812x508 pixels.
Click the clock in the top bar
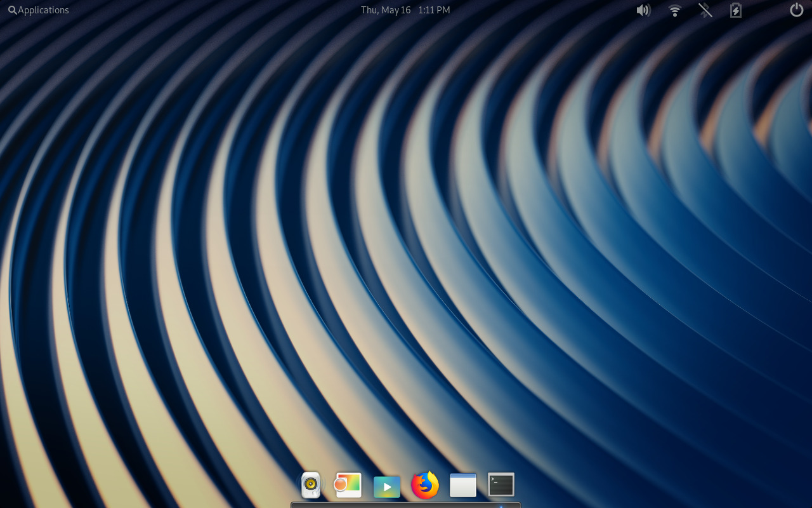pyautogui.click(x=433, y=10)
